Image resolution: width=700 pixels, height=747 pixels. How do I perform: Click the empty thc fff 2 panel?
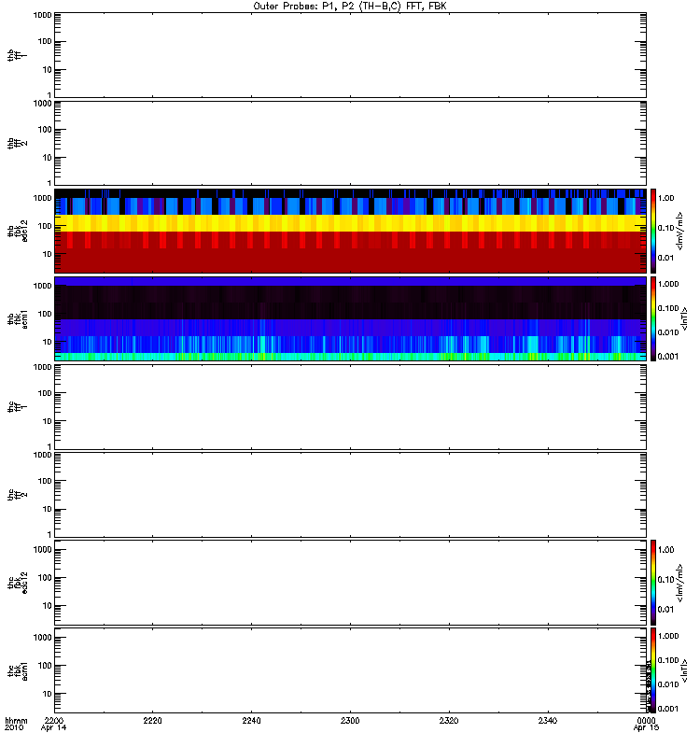(350, 495)
